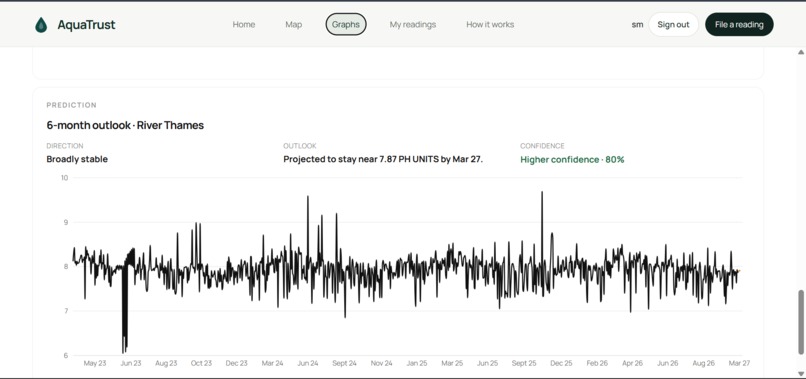The width and height of the screenshot is (806, 379).
Task: Click the page scrollbar down arrow
Action: tap(801, 374)
